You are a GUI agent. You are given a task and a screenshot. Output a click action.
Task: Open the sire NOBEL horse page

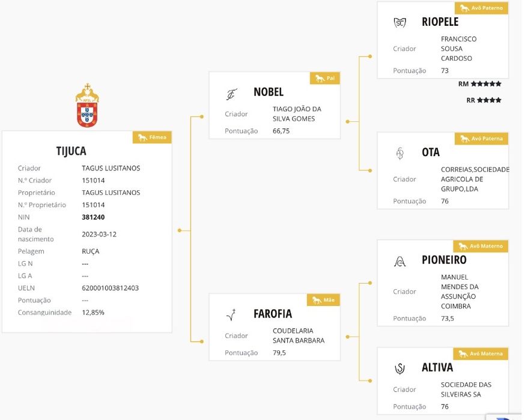coord(269,92)
